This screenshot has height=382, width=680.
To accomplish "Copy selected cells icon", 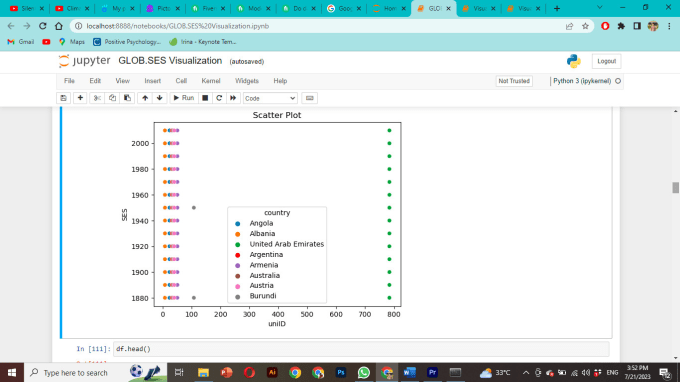I will (x=112, y=98).
